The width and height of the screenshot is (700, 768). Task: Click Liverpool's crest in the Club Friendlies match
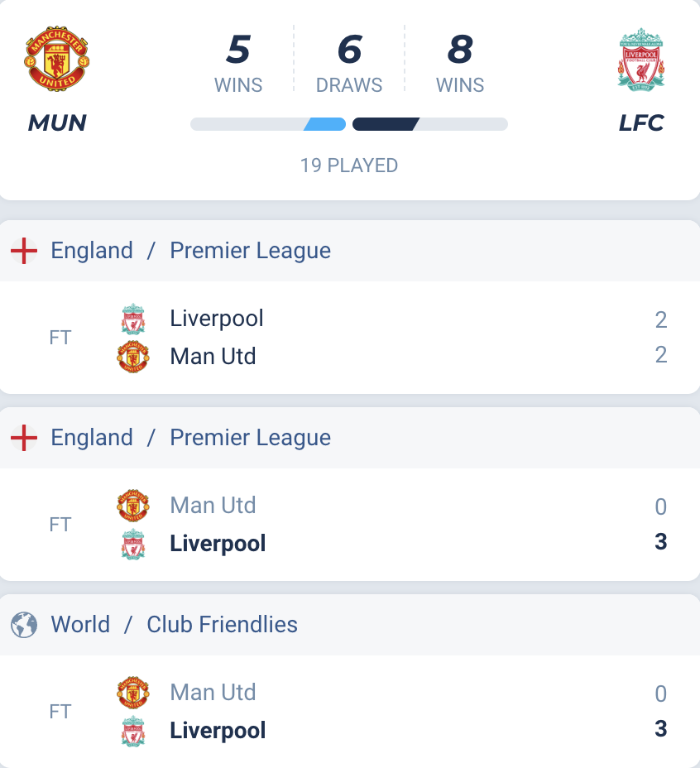point(133,731)
